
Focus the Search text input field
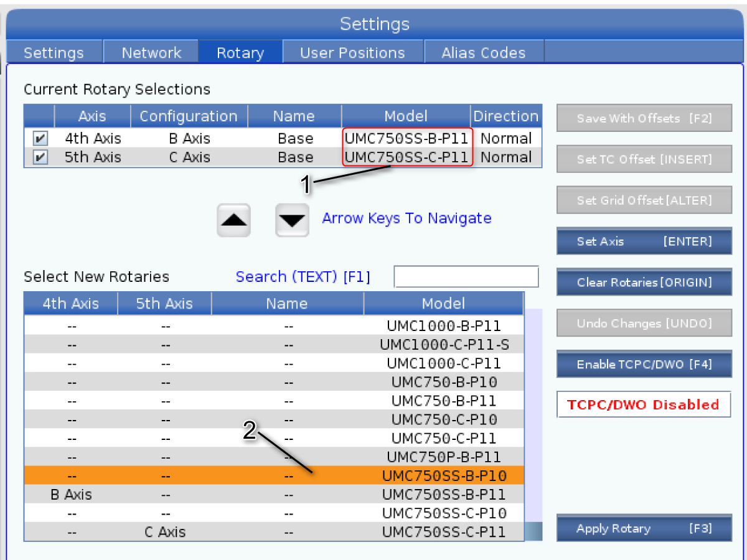tap(466, 277)
